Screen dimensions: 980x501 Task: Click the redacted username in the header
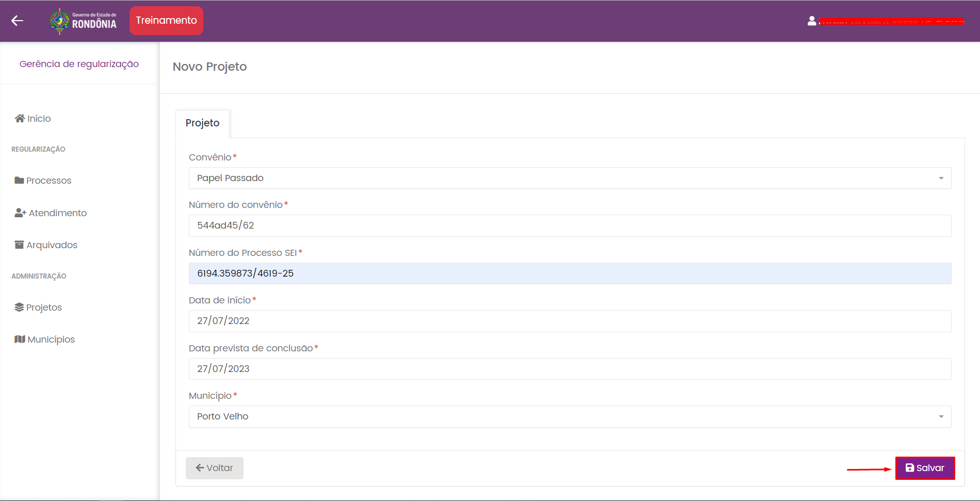[x=892, y=21]
